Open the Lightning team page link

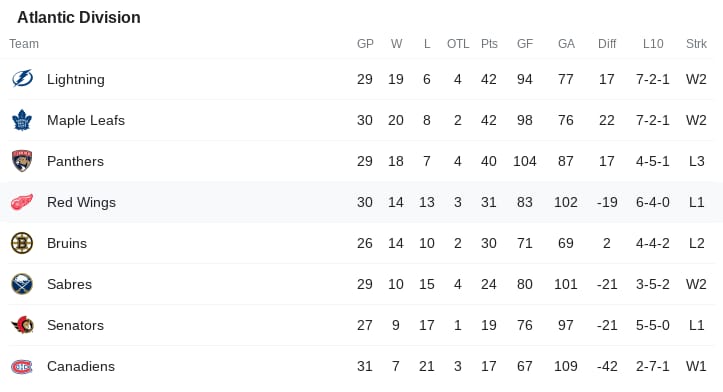coord(76,79)
